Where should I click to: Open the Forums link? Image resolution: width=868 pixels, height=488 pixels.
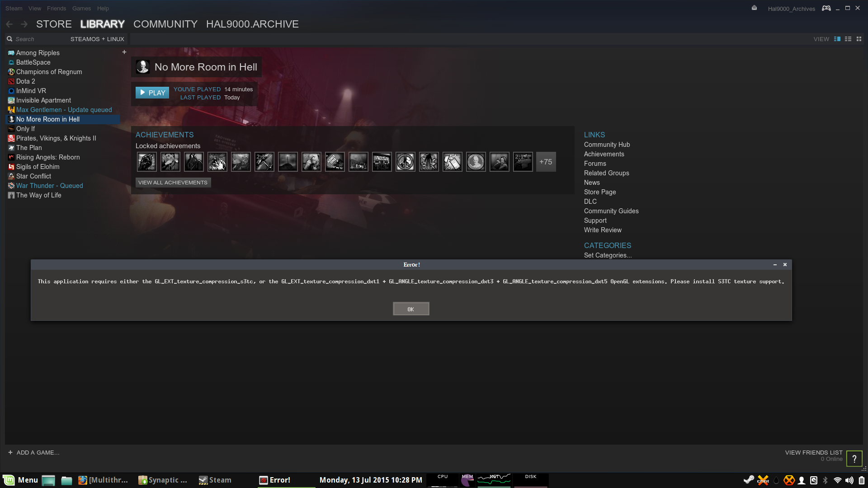point(595,164)
